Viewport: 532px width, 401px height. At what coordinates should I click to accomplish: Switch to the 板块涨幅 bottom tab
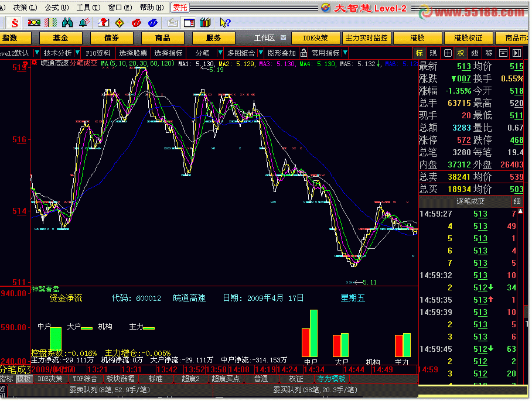121,379
